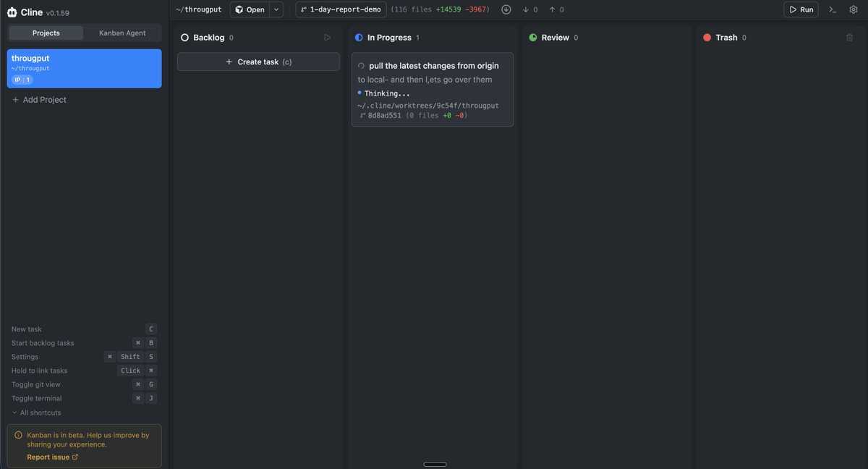
Task: Click the Settings shortcut row
Action: [x=84, y=357]
